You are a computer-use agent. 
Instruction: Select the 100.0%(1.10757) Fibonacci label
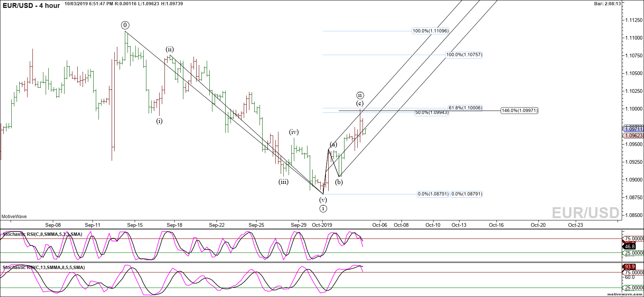pyautogui.click(x=464, y=55)
